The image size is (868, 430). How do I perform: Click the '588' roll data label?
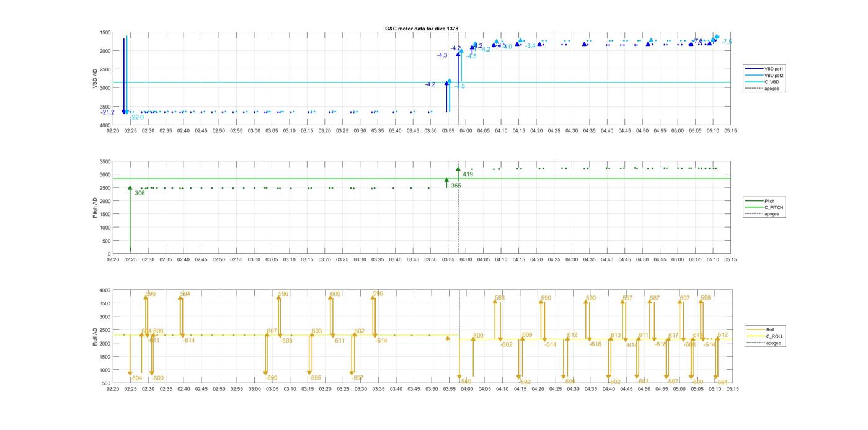tap(500, 298)
